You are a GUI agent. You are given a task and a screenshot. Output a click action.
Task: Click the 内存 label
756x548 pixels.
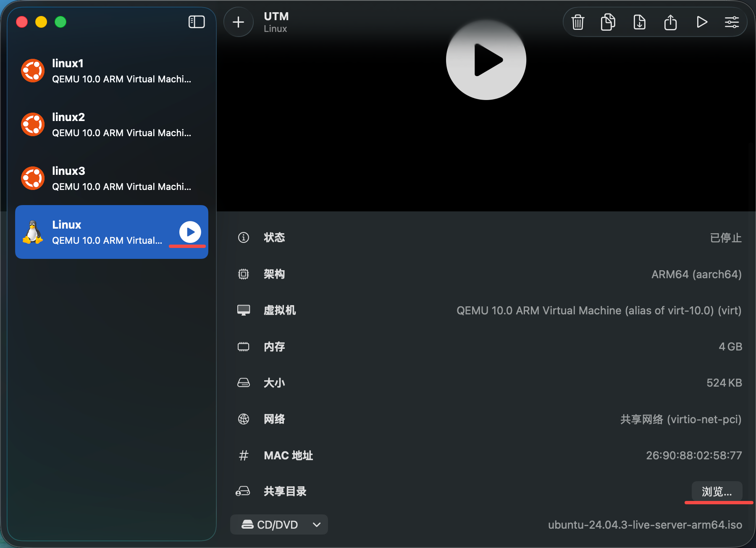[274, 347]
